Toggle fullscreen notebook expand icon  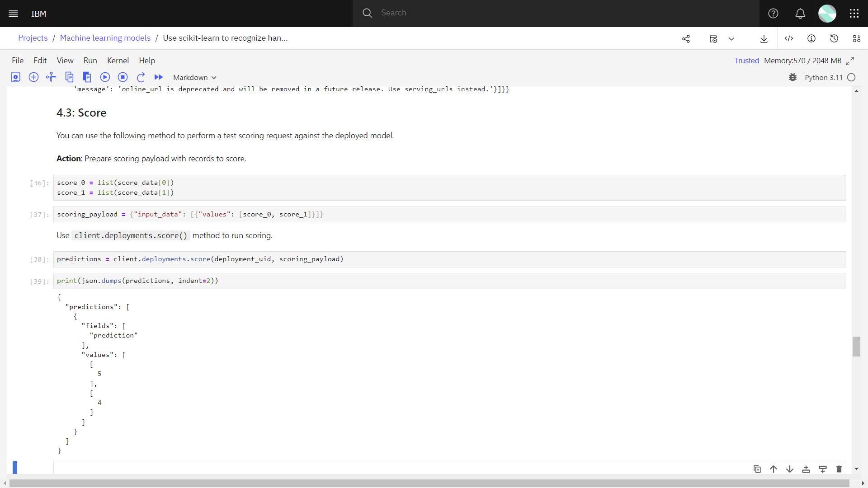point(850,61)
